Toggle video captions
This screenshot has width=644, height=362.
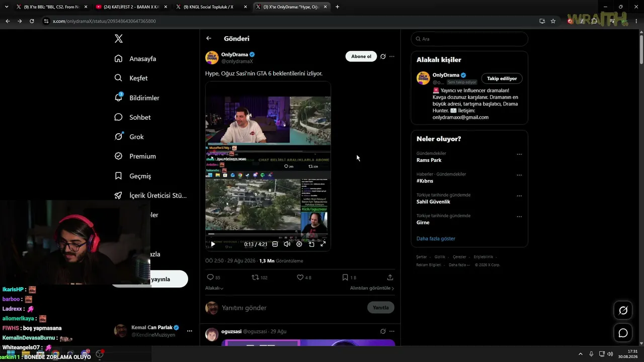[x=275, y=244]
